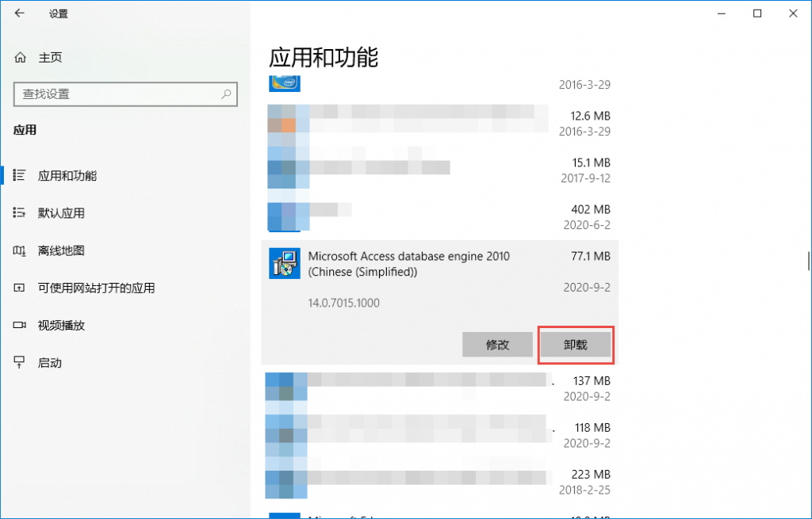Click the Intel app icon dated 2016-3-29
The image size is (812, 519).
click(285, 83)
